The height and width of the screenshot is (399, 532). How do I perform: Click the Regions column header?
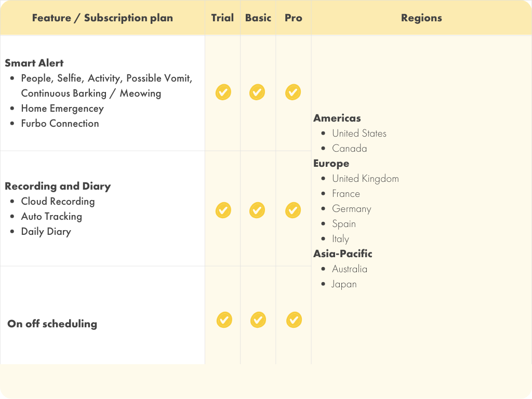tap(421, 18)
